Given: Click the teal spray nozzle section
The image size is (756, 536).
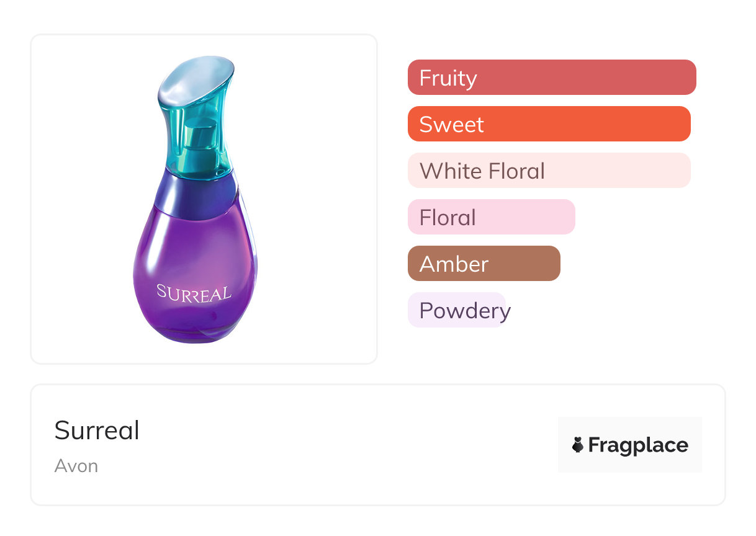Looking at the screenshot, I should (x=200, y=144).
